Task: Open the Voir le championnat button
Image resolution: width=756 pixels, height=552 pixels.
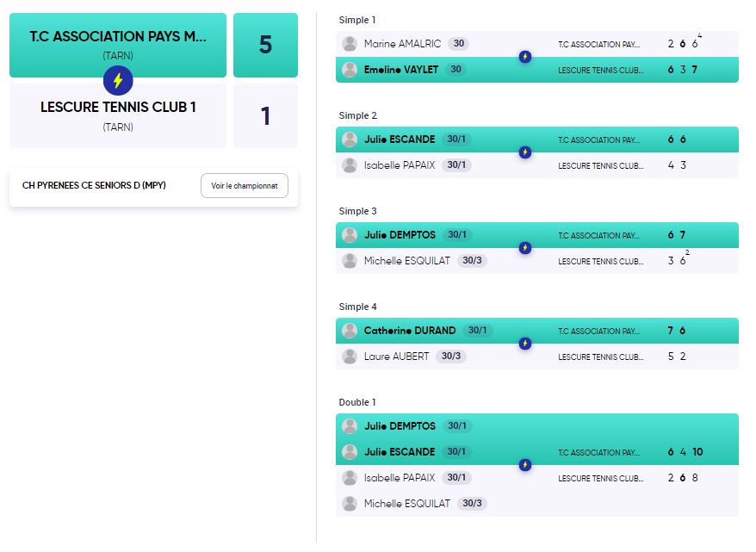Action: (245, 186)
